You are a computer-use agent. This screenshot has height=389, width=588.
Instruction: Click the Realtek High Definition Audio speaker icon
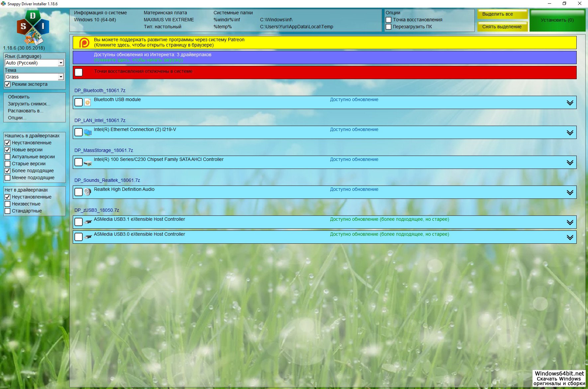pos(87,192)
